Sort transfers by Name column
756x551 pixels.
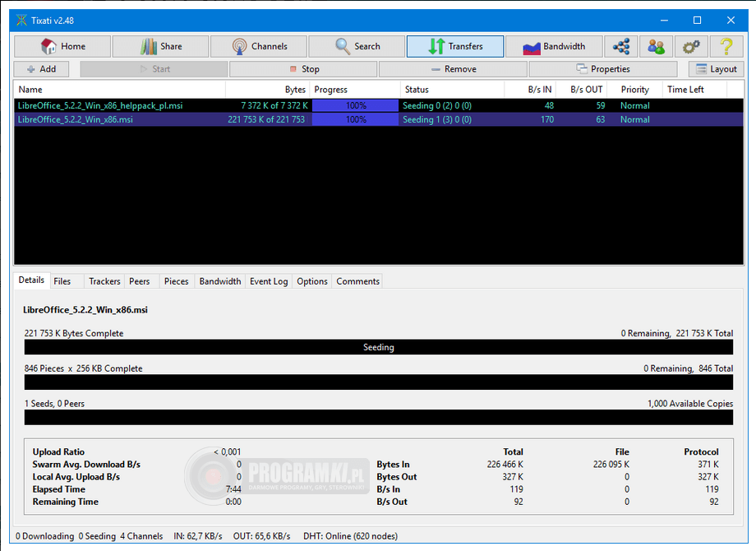pos(120,90)
